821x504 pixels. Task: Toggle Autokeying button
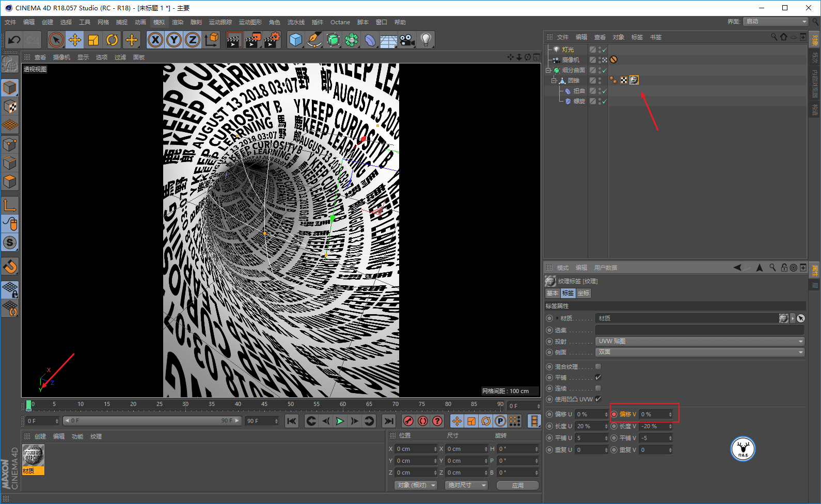pos(423,421)
